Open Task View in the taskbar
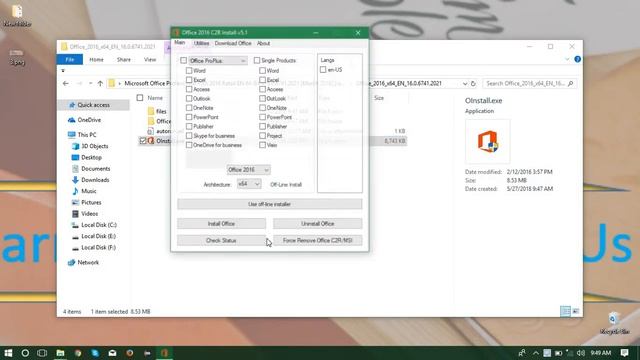 point(42,353)
